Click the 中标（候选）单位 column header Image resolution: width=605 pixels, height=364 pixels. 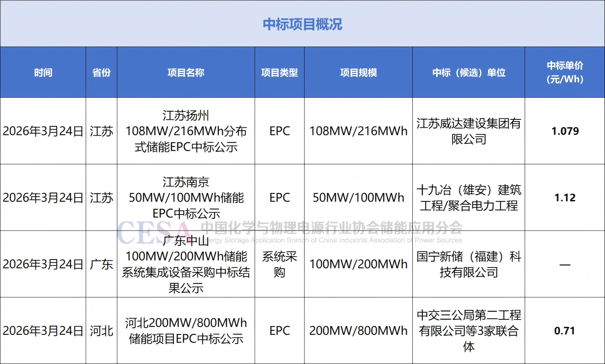tap(469, 73)
